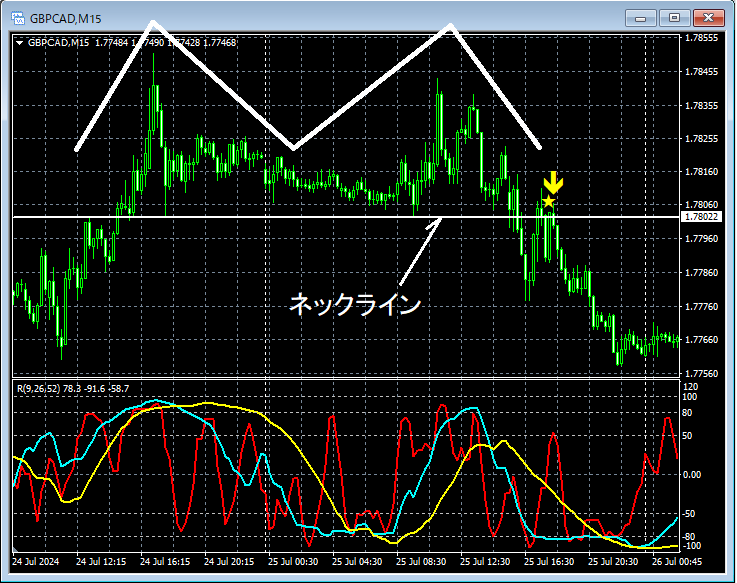This screenshot has height=583, width=737.
Task: Click the 24 Jul 2024 time label
Action: 36,562
